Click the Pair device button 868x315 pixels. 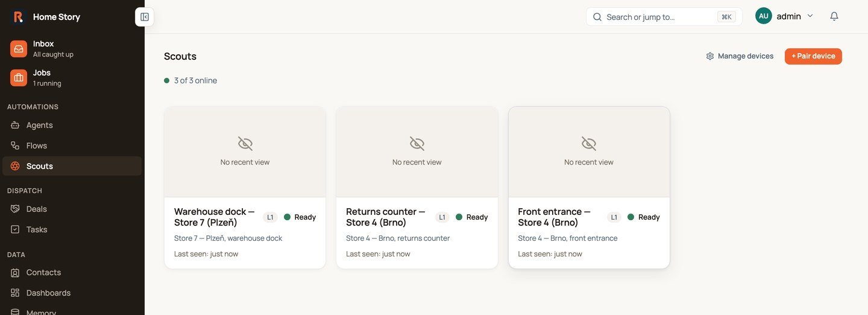pos(813,56)
